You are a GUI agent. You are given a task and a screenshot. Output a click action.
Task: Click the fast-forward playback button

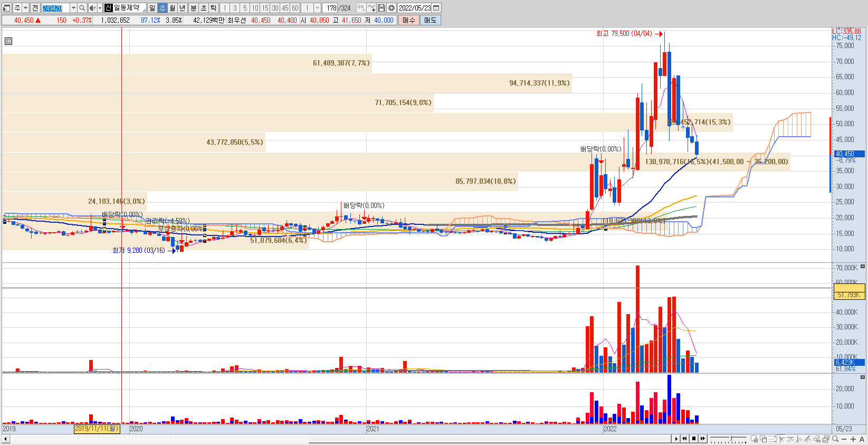(x=703, y=439)
